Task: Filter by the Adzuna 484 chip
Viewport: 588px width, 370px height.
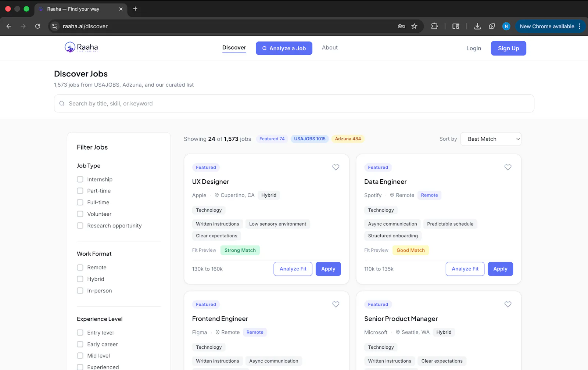Action: point(348,139)
